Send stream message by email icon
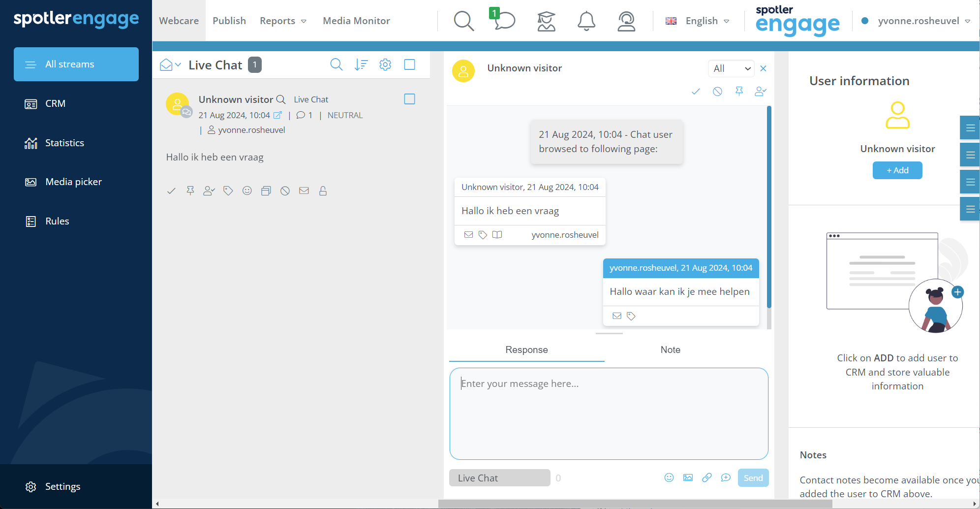This screenshot has height=509, width=980. [304, 191]
